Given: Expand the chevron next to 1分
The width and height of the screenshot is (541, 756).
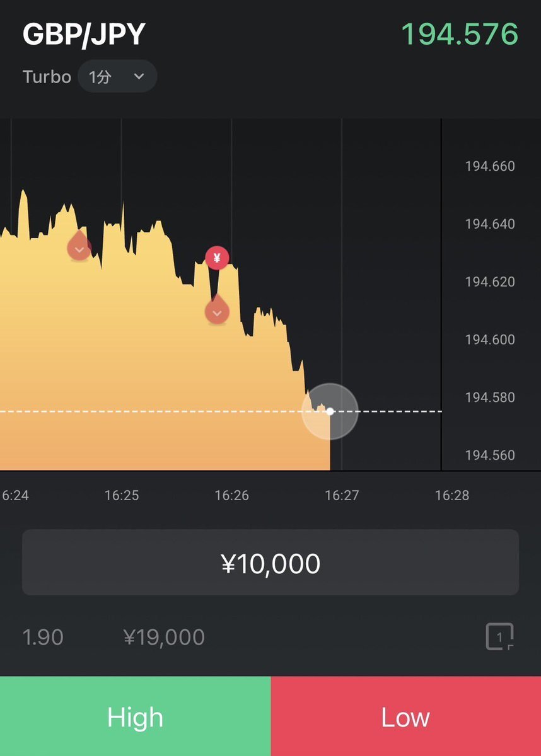Looking at the screenshot, I should point(139,77).
